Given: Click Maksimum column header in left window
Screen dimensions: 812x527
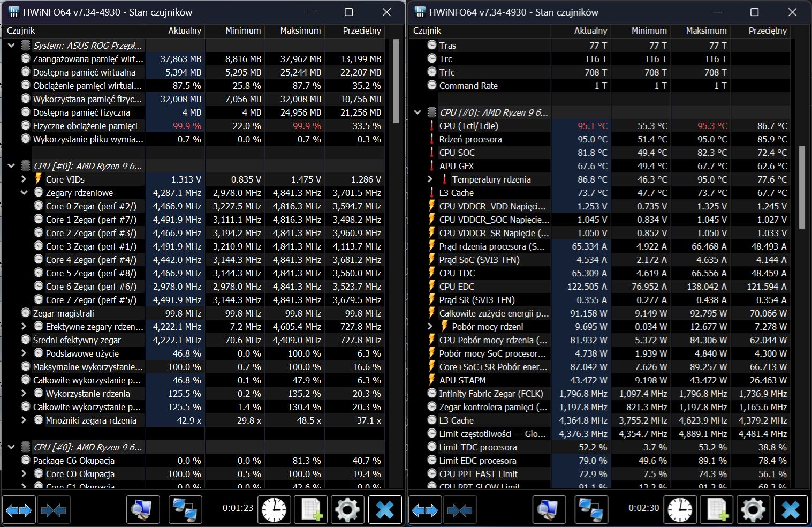Looking at the screenshot, I should point(295,31).
